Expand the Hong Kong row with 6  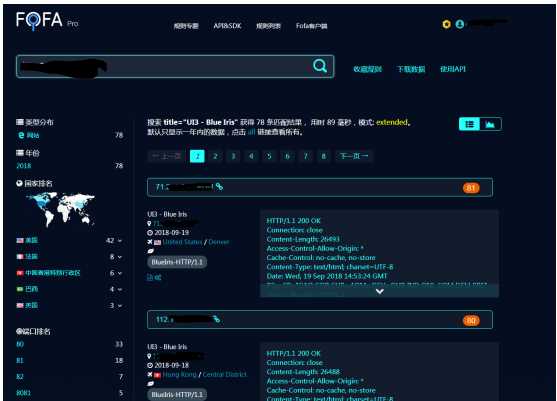pyautogui.click(x=120, y=273)
